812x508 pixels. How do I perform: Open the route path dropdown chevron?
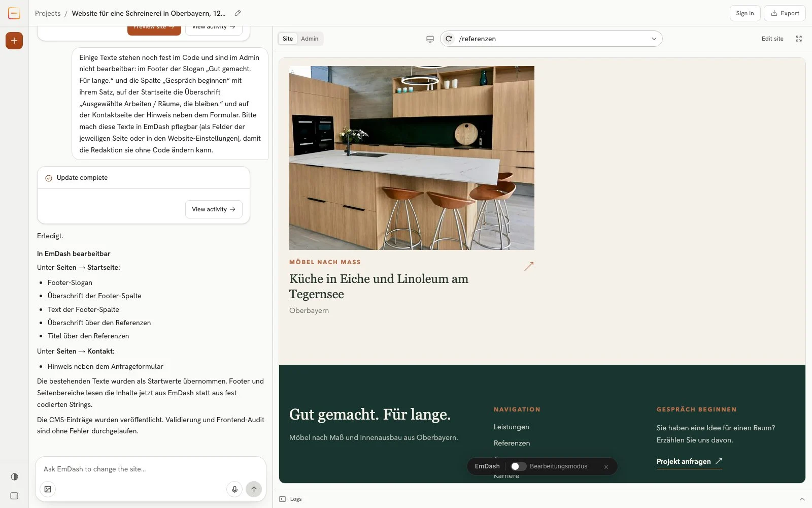pos(654,39)
